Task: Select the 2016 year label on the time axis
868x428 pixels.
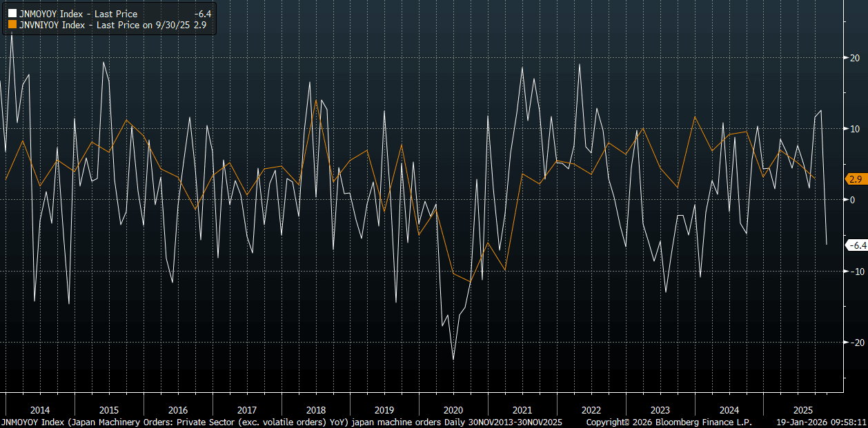Action: click(178, 409)
